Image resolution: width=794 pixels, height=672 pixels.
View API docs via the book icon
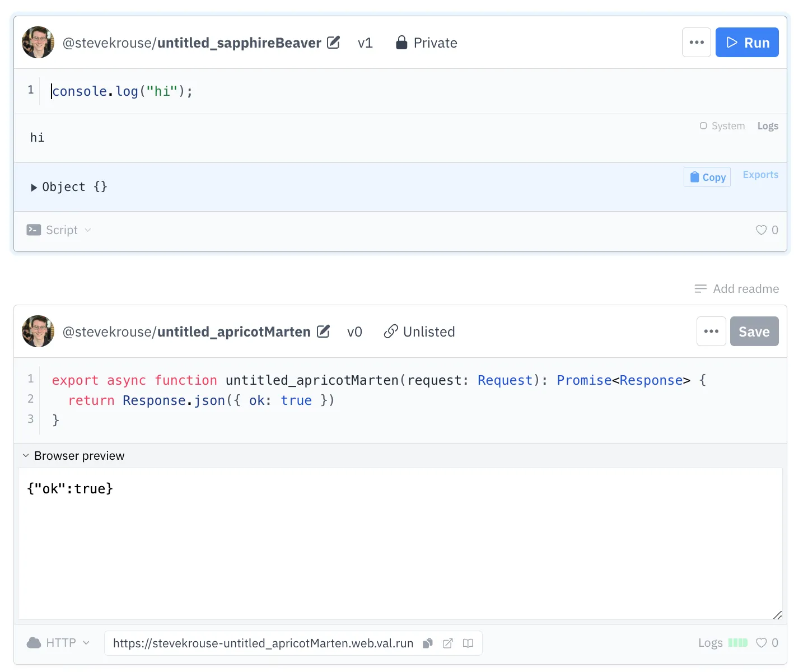coord(468,643)
